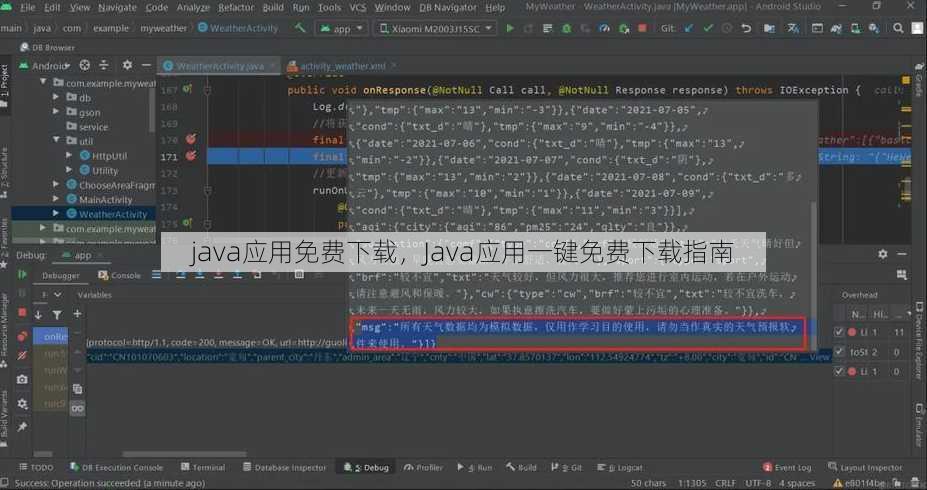
Task: Switch to activity_weather.xml editor tab
Action: [x=342, y=66]
